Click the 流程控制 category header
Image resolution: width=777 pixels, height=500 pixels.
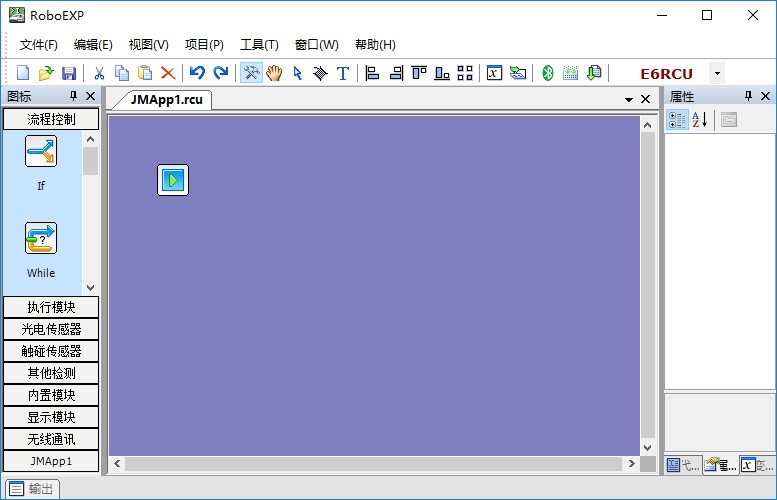[x=51, y=119]
